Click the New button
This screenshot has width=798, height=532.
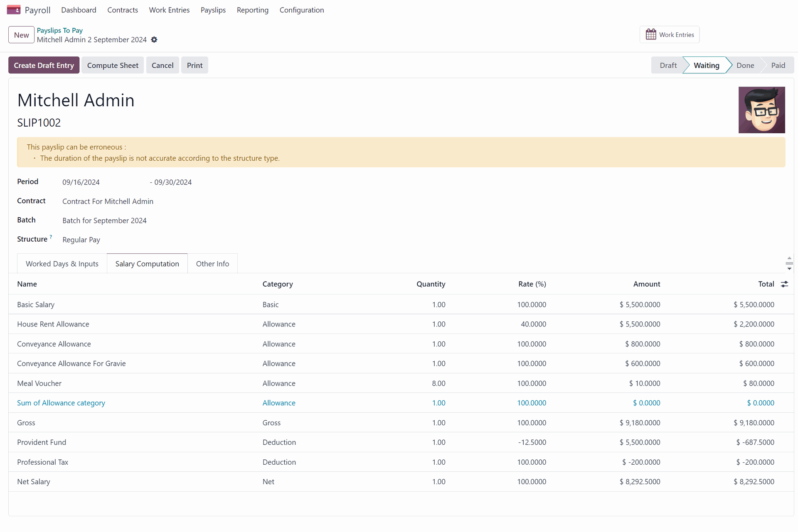pos(21,35)
